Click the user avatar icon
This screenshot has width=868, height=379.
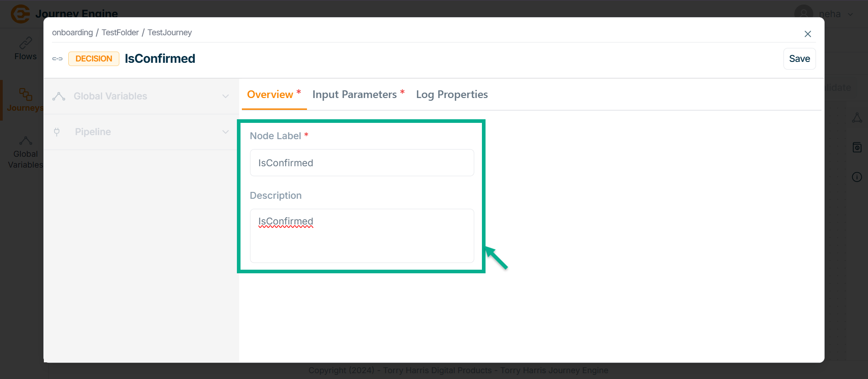[803, 13]
